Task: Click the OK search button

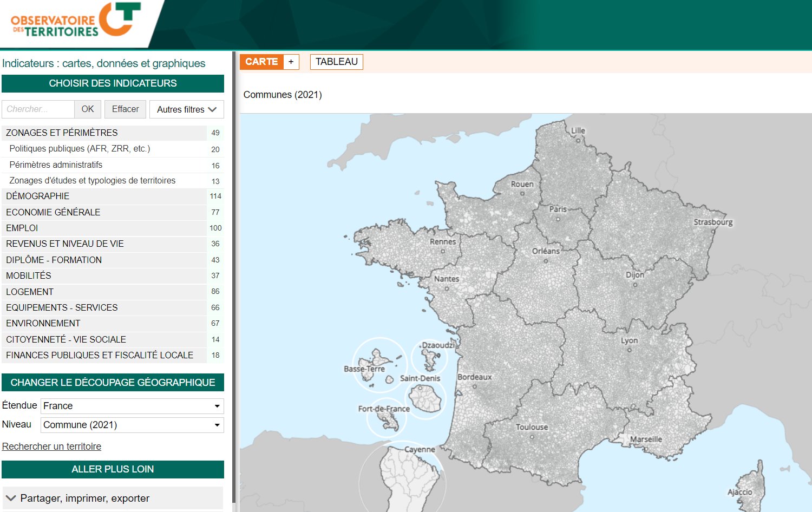Action: [x=88, y=109]
